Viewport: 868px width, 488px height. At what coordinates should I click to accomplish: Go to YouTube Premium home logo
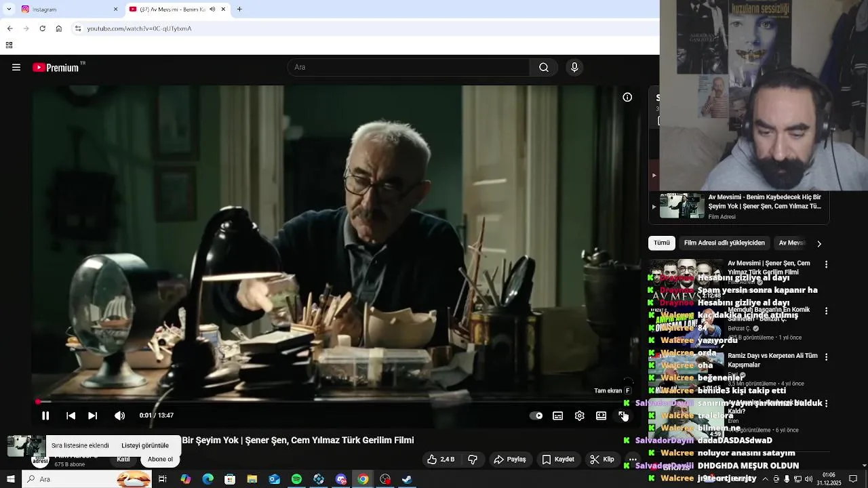pos(59,67)
